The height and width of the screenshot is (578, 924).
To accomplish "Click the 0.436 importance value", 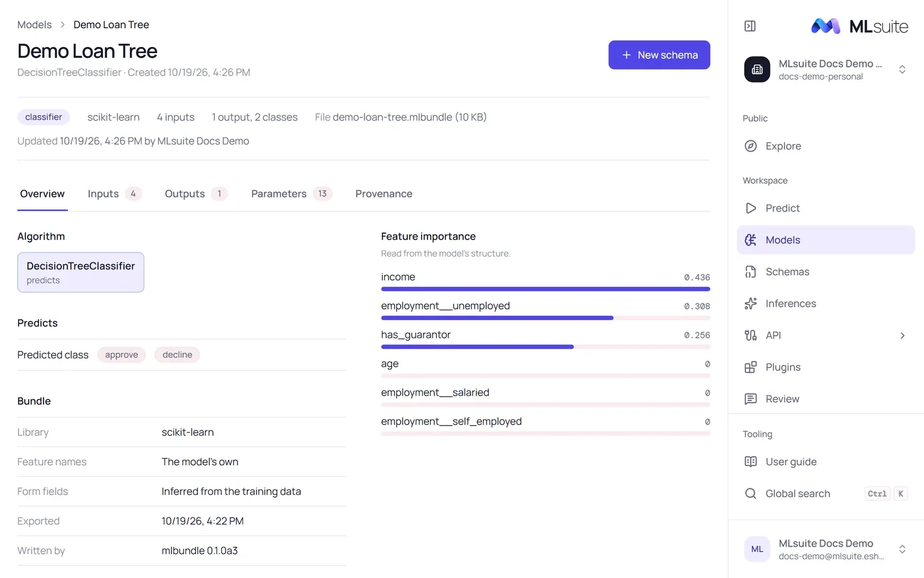I will (x=697, y=277).
